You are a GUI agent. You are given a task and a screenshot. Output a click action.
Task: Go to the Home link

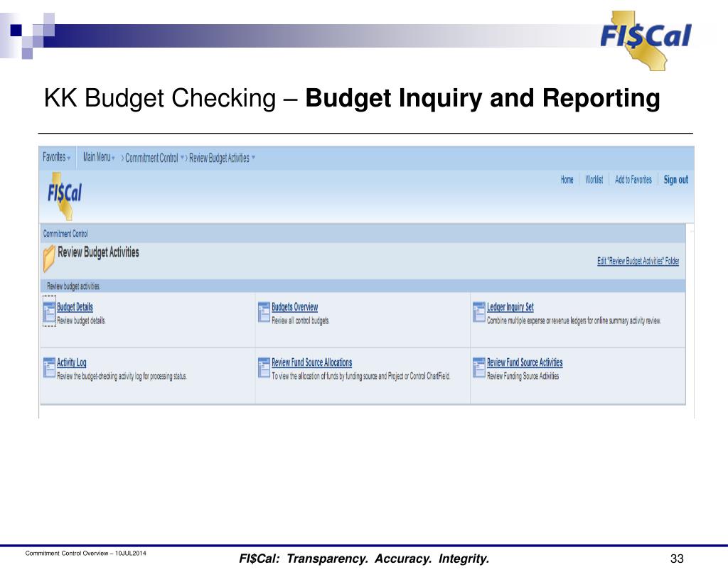coord(567,180)
